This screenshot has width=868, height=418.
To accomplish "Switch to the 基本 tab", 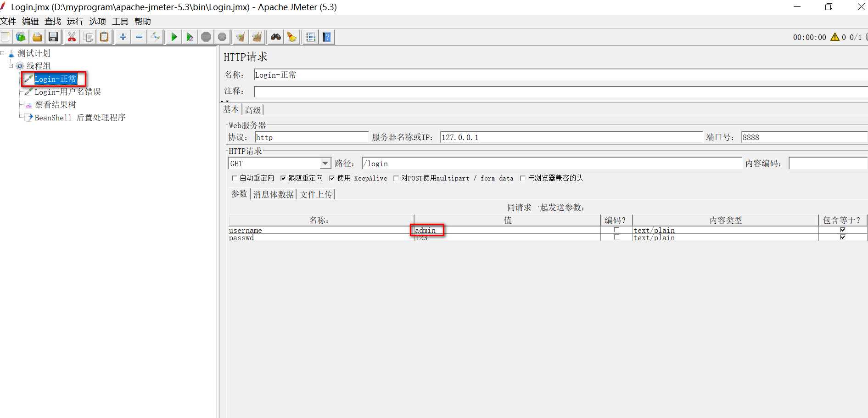I will 231,109.
